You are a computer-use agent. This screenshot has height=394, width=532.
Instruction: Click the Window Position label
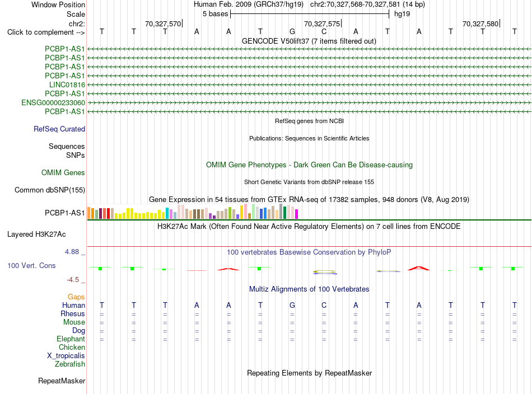(58, 4)
